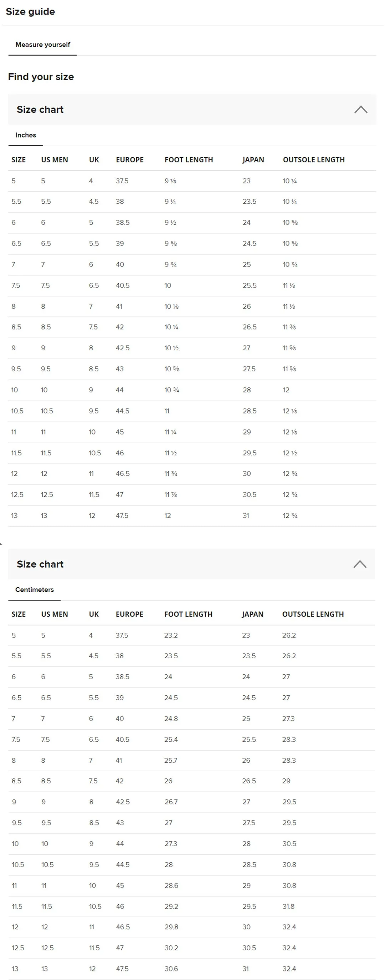Screen dimensions: 385x980
Task: Click outsole length 31.8 in centimeters table
Action: coord(288,906)
